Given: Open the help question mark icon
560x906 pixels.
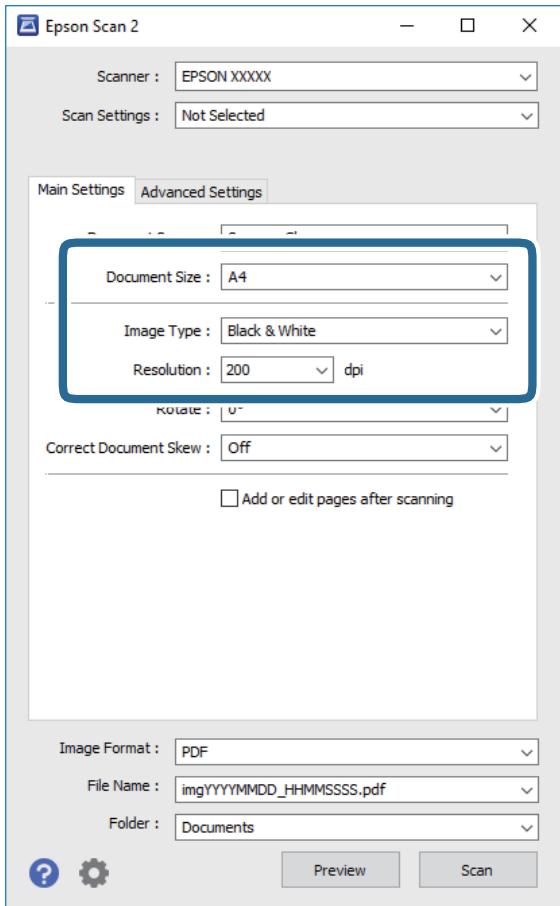Looking at the screenshot, I should click(44, 872).
